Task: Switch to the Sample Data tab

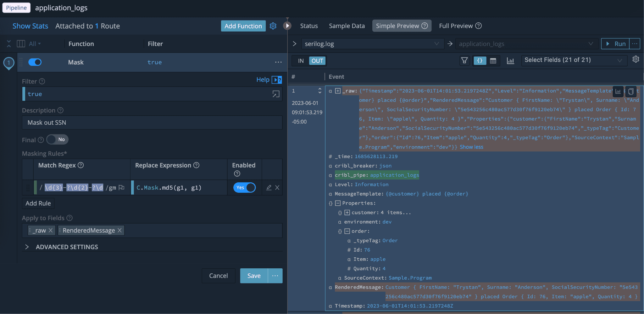Action: click(x=347, y=26)
